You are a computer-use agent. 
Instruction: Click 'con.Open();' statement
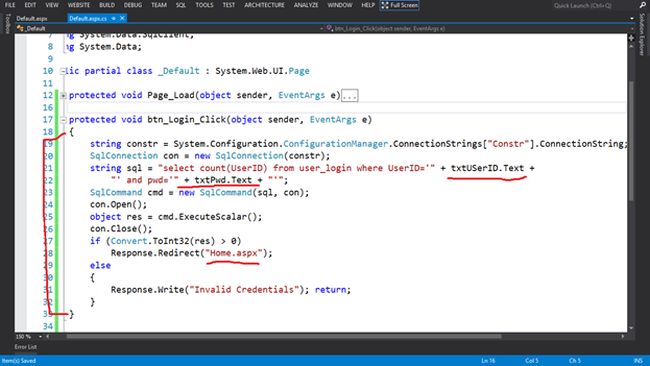click(119, 205)
